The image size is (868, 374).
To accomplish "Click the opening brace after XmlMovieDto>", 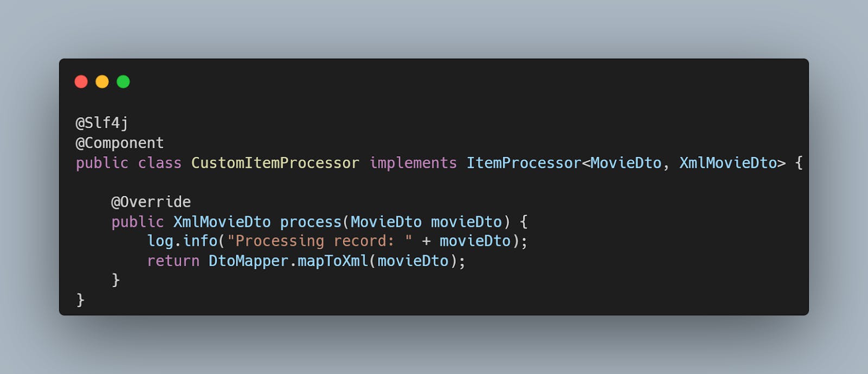I will pos(799,163).
